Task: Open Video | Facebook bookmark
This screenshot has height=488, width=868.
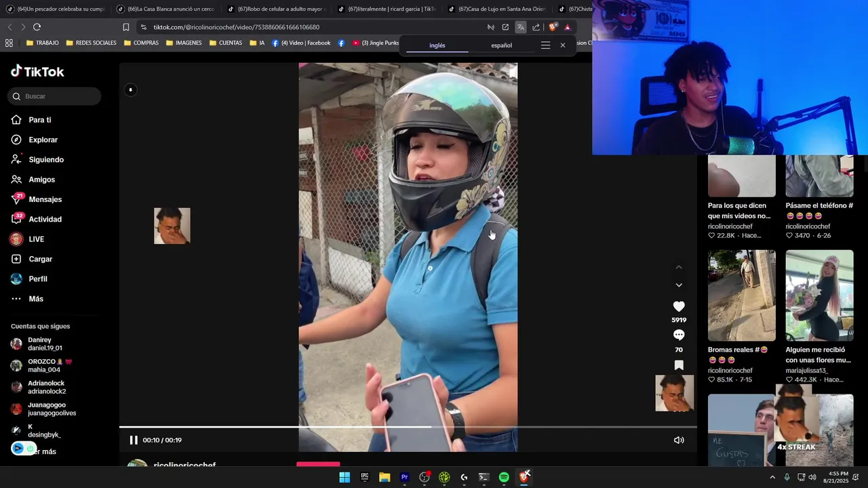Action: coord(301,43)
